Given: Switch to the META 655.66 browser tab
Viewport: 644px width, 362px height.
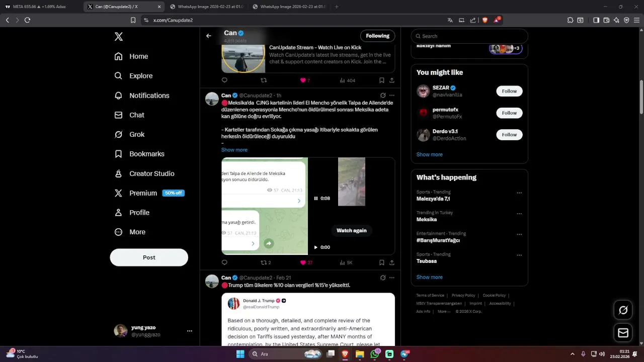Looking at the screenshot, I should tap(40, 7).
